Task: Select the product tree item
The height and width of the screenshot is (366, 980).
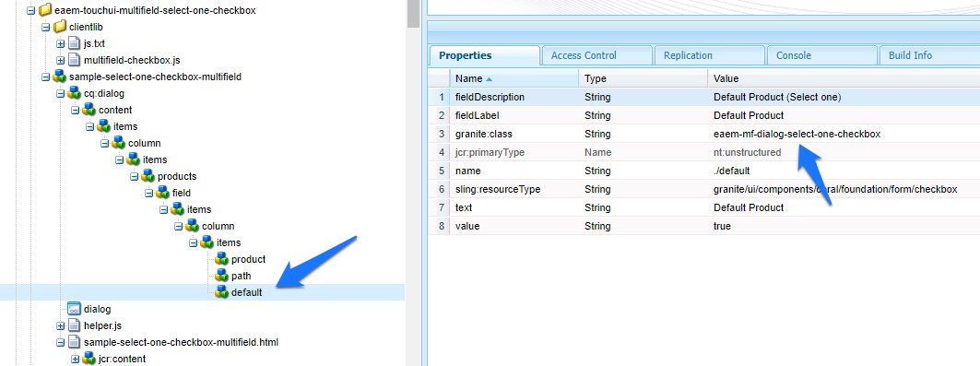Action: point(248,259)
